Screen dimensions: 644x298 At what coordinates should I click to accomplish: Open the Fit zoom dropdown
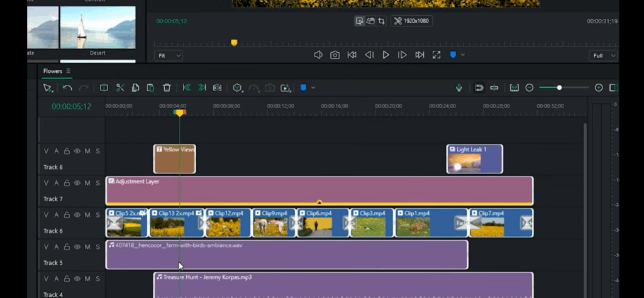click(x=169, y=55)
